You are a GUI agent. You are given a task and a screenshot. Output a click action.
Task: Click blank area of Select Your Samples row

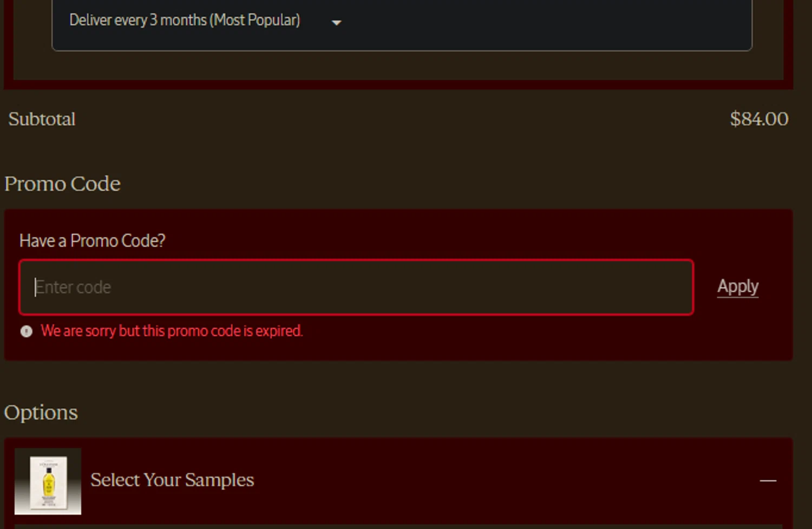pyautogui.click(x=503, y=481)
